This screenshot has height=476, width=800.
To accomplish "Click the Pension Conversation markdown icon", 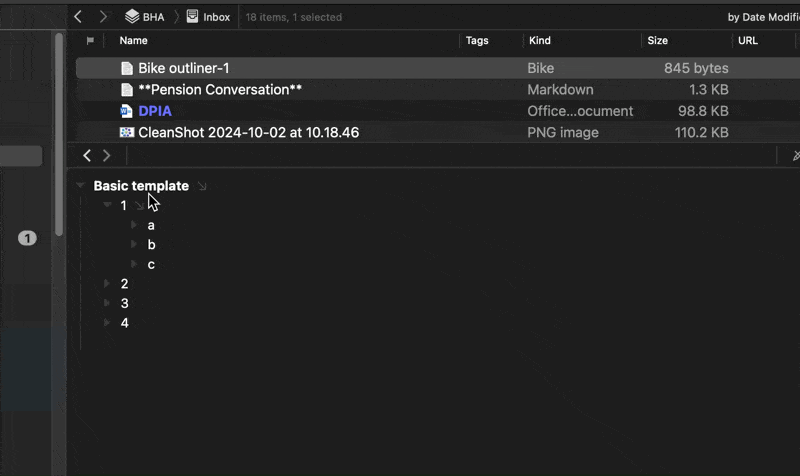I will [x=127, y=90].
